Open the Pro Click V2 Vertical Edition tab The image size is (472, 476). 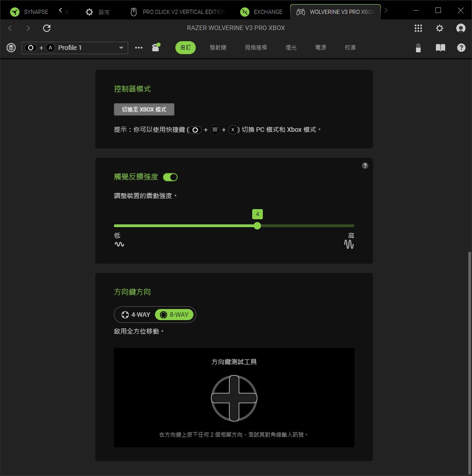click(178, 12)
